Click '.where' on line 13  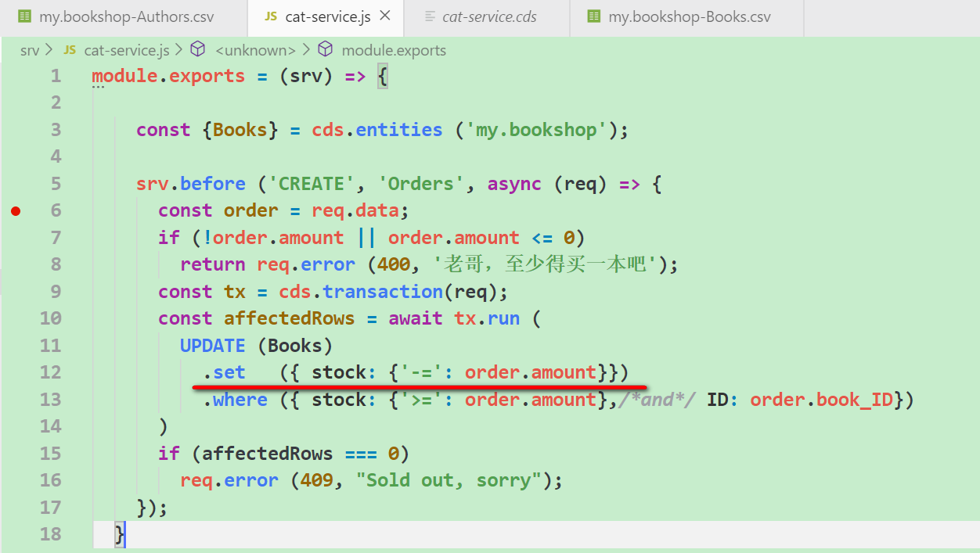(x=235, y=400)
